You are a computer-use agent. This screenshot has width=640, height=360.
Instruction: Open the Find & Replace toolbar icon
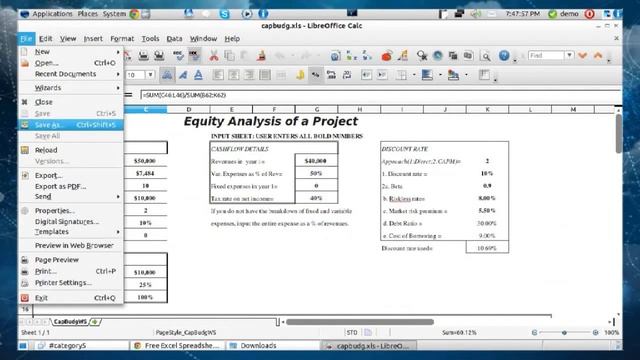tap(422, 56)
